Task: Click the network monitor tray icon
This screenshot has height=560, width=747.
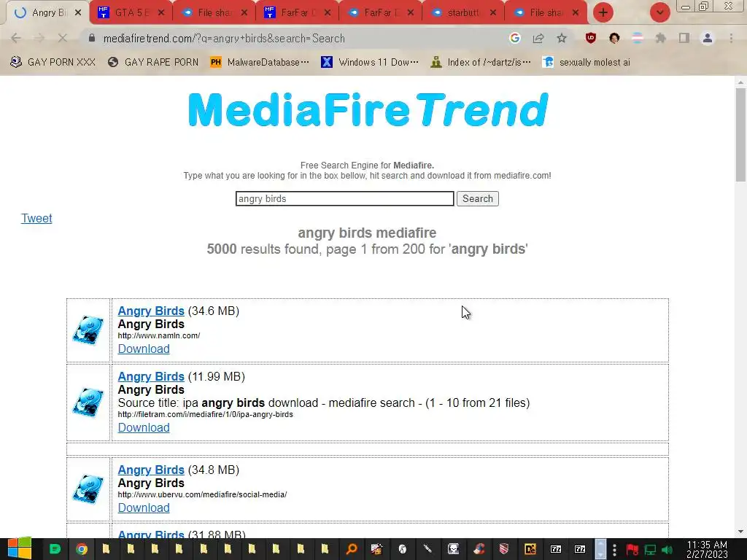Action: pyautogui.click(x=650, y=550)
